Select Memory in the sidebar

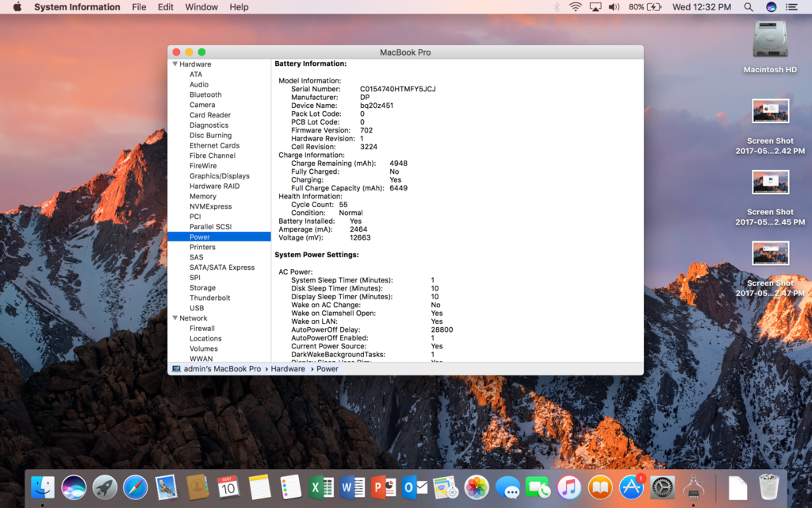[x=203, y=196]
